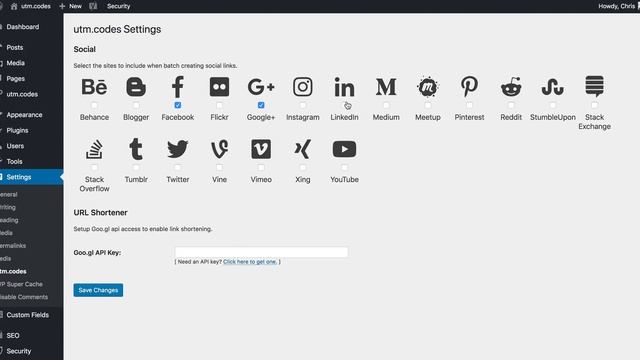Click the Tumblr logo icon
The height and width of the screenshot is (360, 640).
(136, 149)
